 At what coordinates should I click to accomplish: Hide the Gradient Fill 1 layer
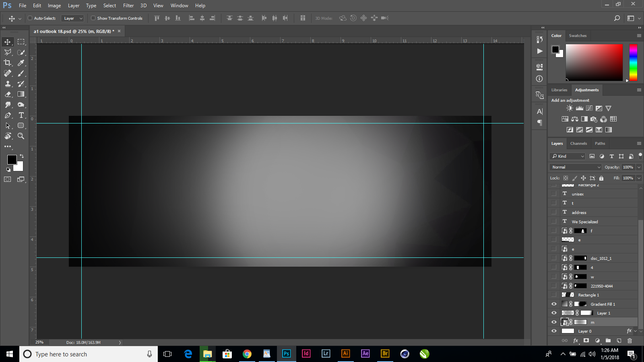554,304
